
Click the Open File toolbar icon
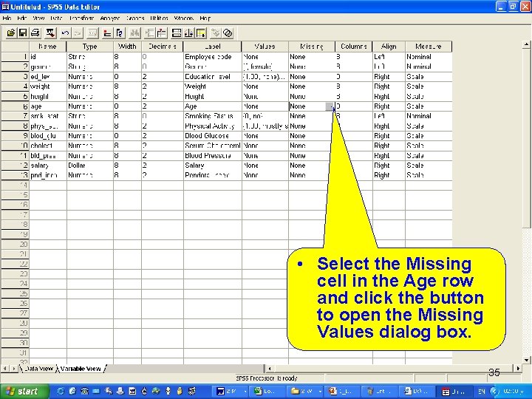(10, 33)
